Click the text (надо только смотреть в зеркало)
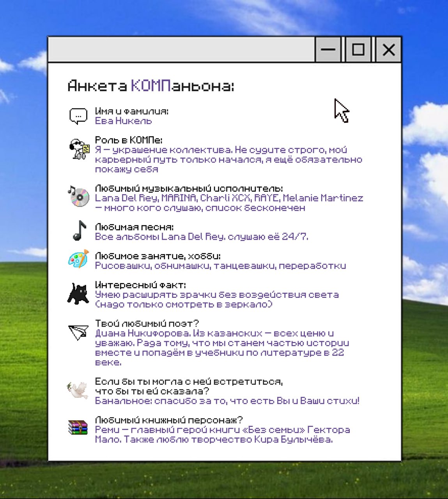Screen dimensions: 448x499 [184, 304]
